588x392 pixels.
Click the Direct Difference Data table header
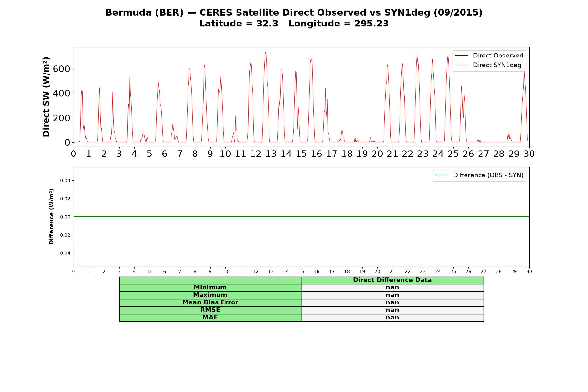(392, 280)
